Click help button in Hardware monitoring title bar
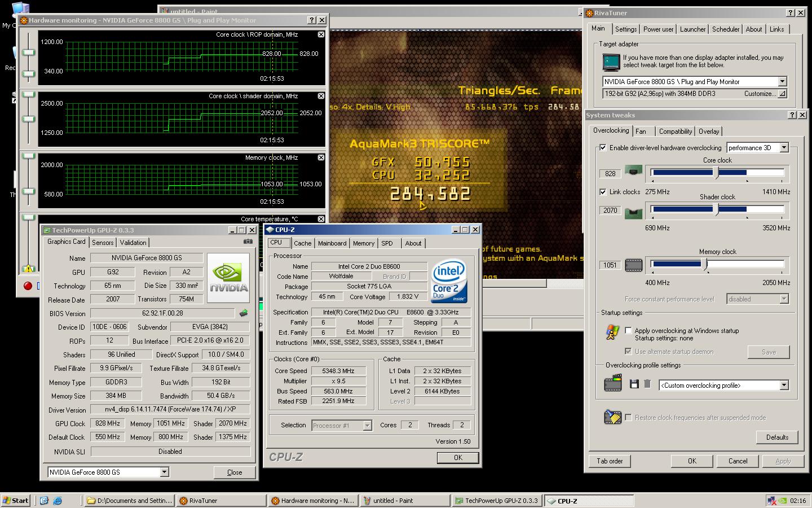 point(312,20)
